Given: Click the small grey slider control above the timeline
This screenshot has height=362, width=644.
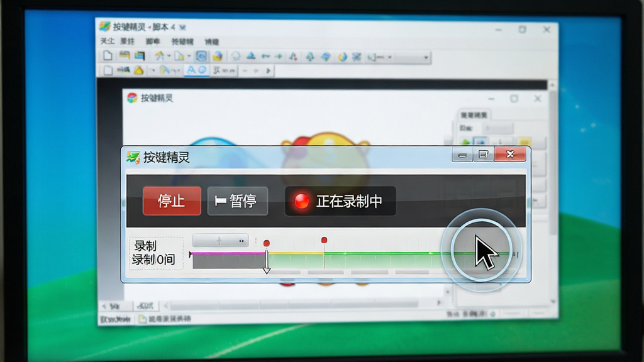Looking at the screenshot, I should pyautogui.click(x=221, y=241).
